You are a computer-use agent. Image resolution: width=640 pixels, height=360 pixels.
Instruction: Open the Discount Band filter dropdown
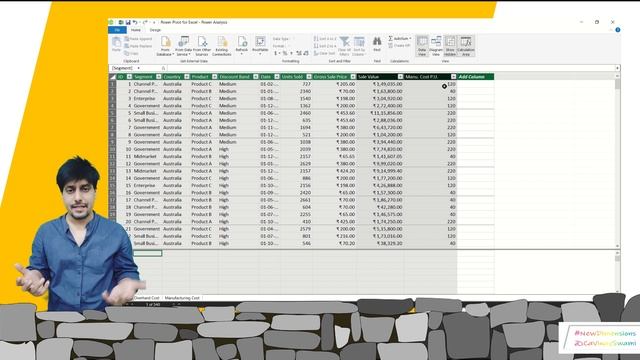point(256,77)
